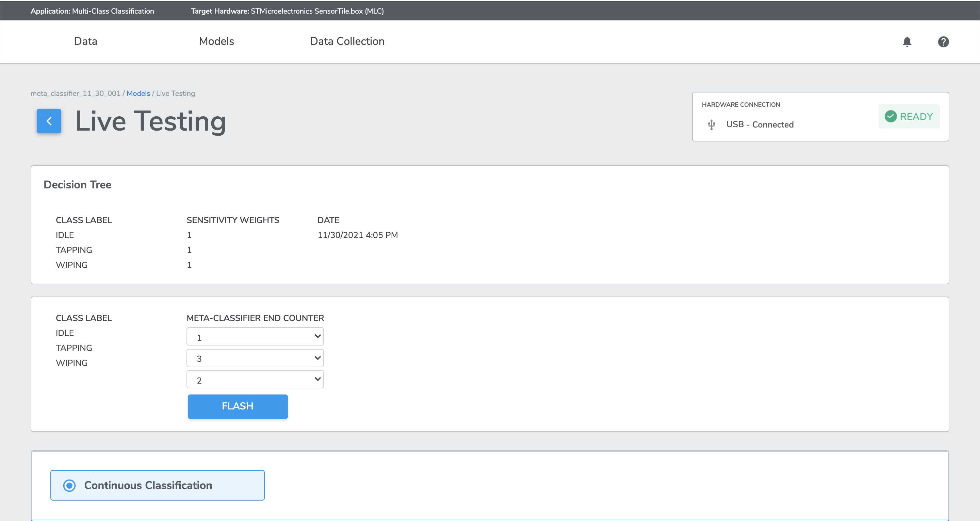
Task: Select the Continuous Classification radio button
Action: (x=69, y=485)
